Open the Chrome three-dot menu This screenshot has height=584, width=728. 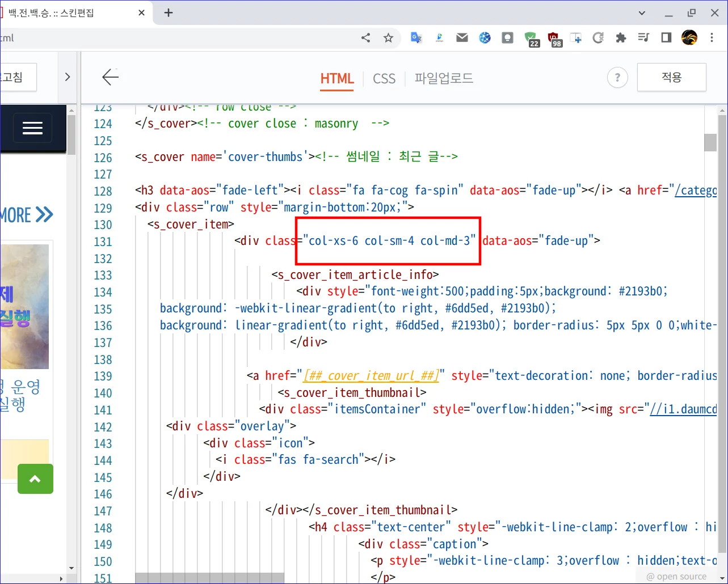click(712, 38)
